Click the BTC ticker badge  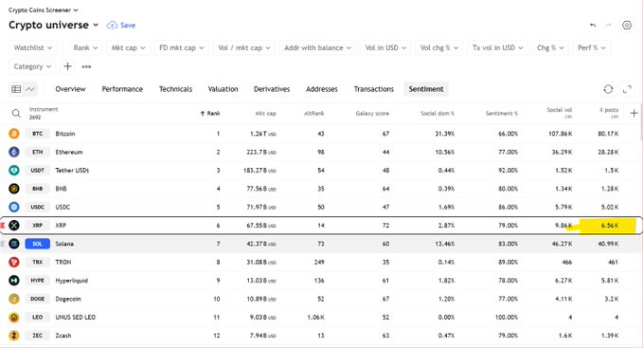point(37,134)
